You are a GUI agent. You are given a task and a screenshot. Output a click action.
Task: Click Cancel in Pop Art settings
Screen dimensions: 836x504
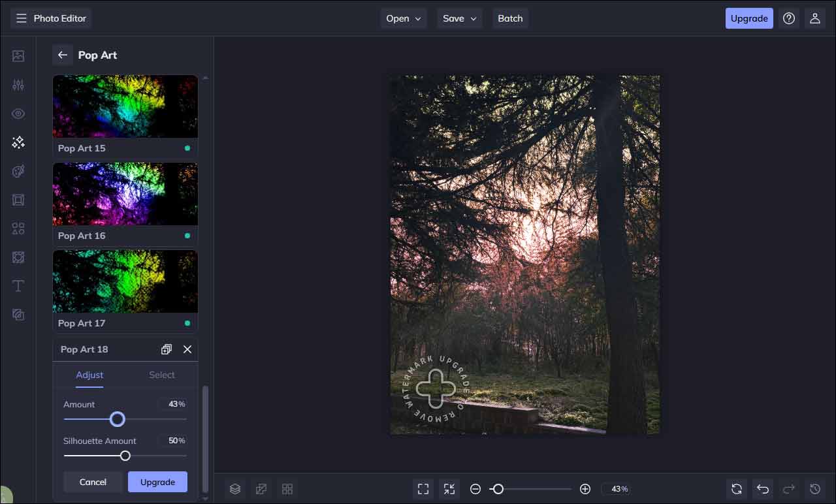click(x=93, y=482)
